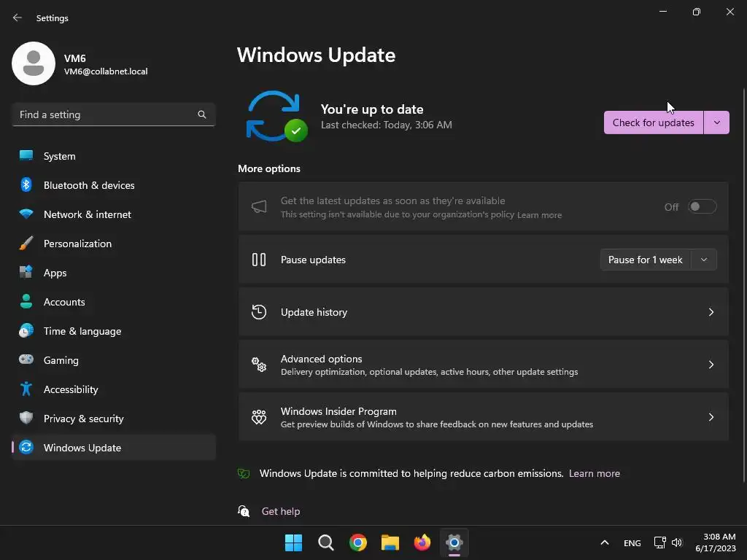Image resolution: width=747 pixels, height=560 pixels.
Task: Click the Advanced options gears icon
Action: [259, 365]
